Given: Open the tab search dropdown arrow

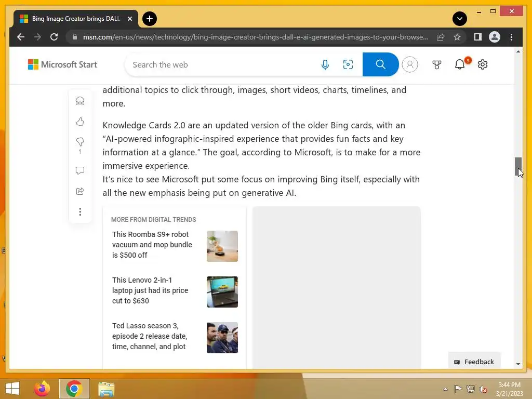Looking at the screenshot, I should coord(460,19).
